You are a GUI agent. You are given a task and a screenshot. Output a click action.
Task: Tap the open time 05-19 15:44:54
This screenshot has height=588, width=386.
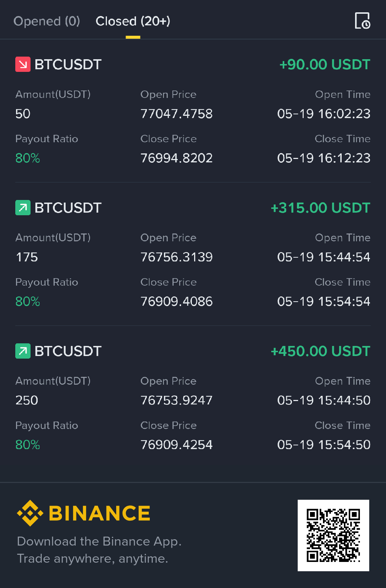pos(324,257)
